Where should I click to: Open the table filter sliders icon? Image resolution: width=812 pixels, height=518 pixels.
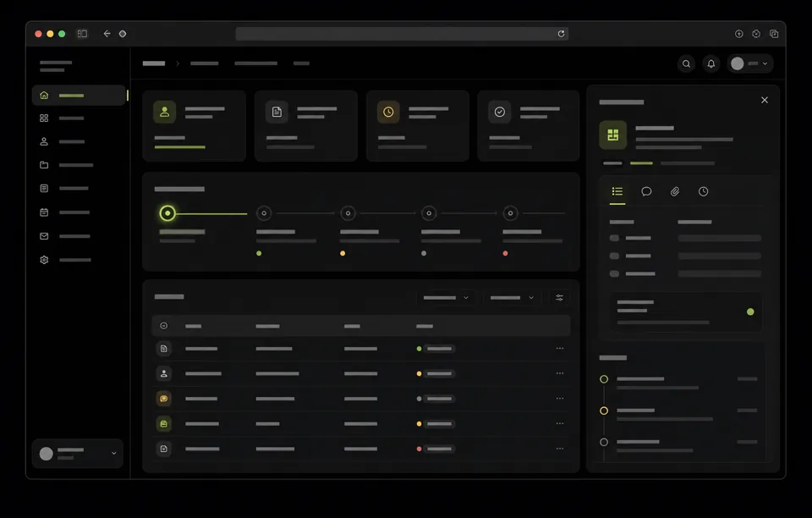click(x=559, y=298)
